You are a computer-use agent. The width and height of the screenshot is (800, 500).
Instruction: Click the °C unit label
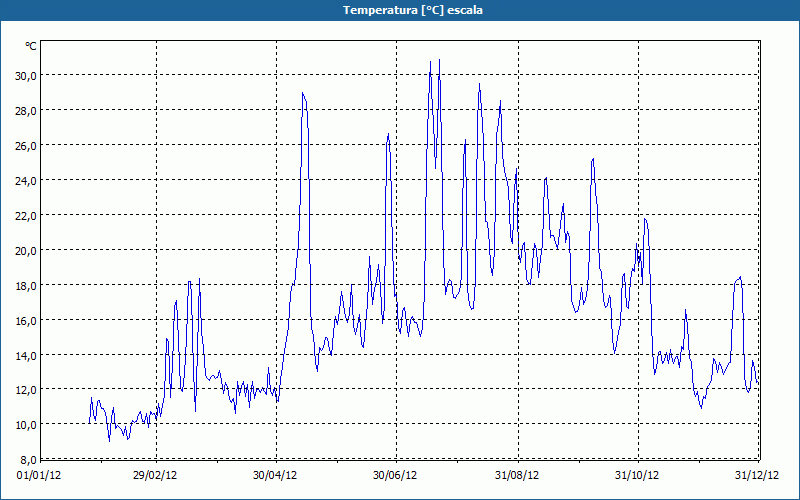click(x=31, y=46)
